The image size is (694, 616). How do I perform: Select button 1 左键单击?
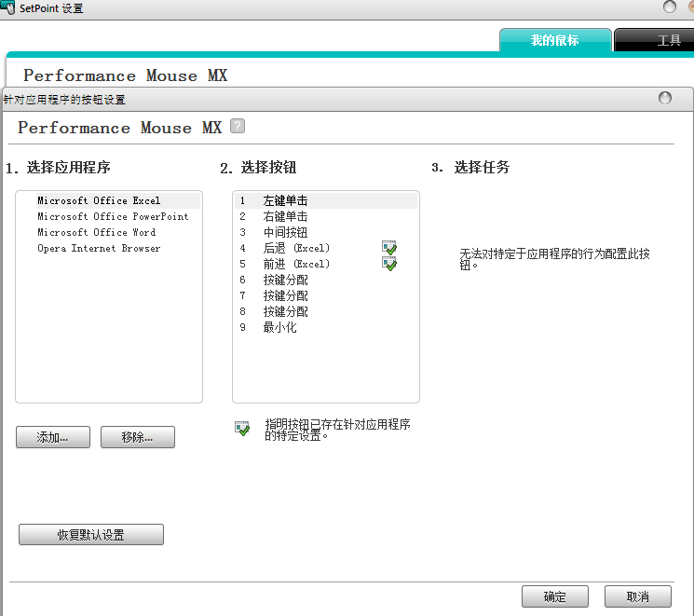click(326, 200)
